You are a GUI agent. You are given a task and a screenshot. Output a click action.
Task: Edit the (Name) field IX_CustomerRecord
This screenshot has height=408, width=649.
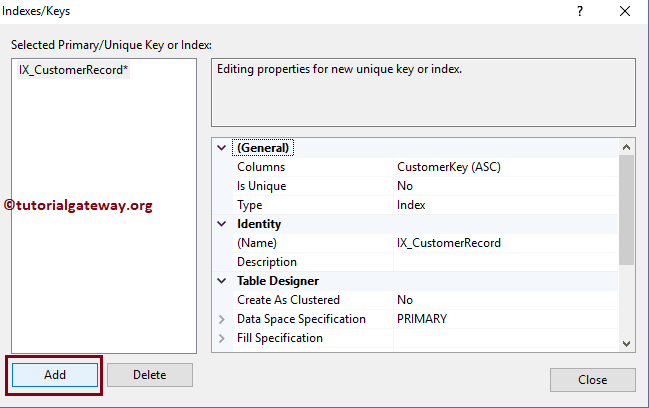click(448, 243)
